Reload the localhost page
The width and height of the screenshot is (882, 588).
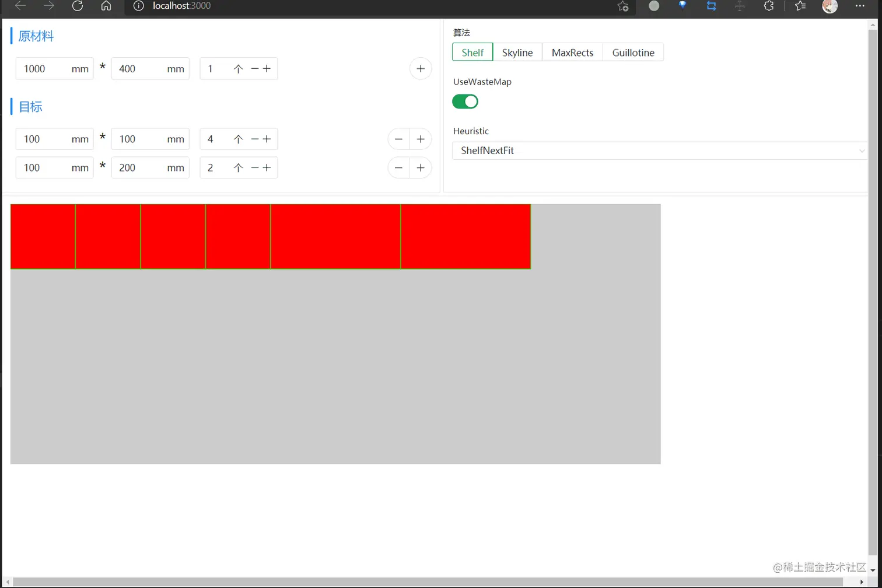coord(77,6)
